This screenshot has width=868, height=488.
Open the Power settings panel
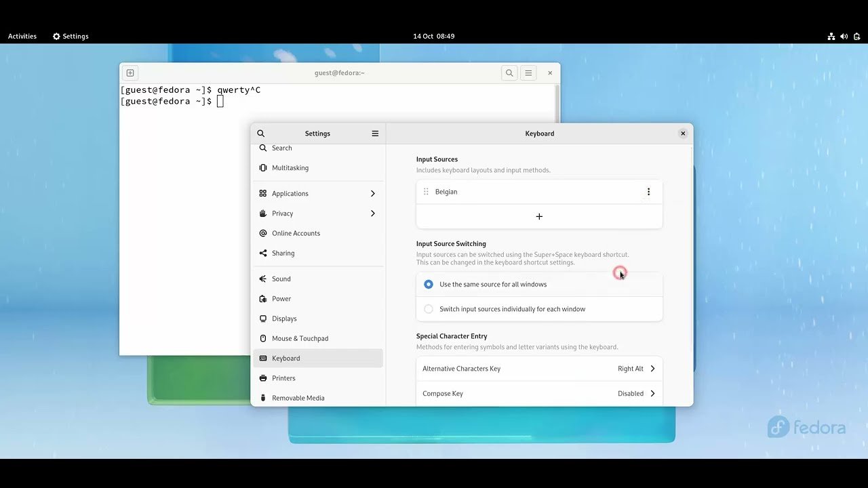click(318, 298)
